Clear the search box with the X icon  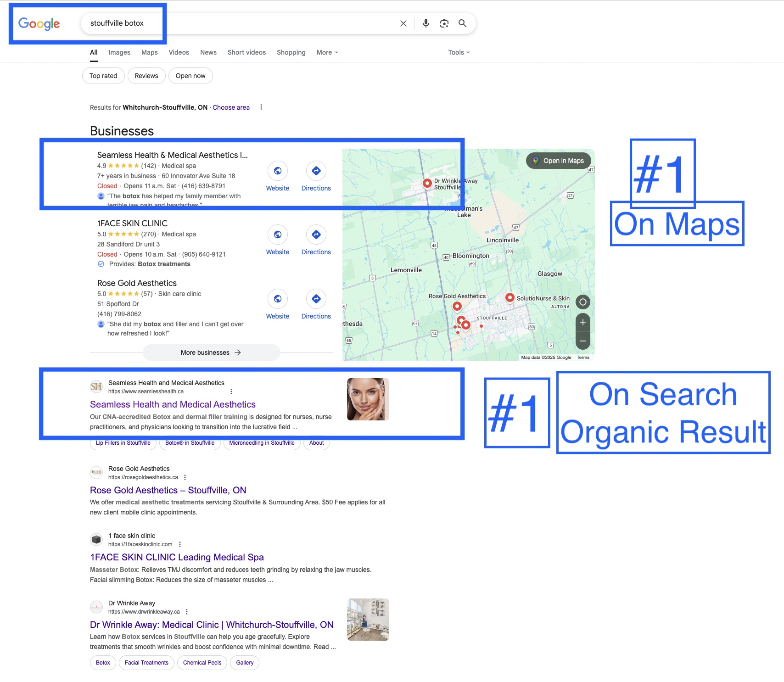(x=403, y=23)
